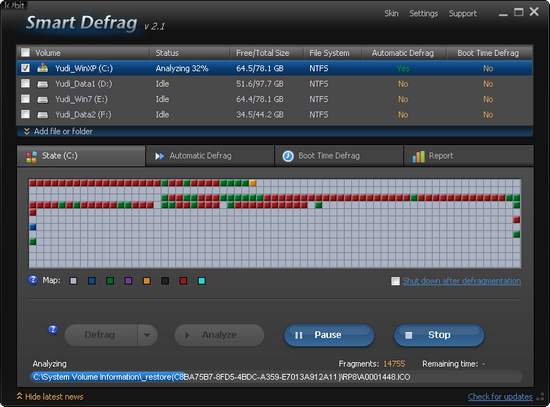Click the Yudi_Data2 (F:) drive icon
Viewport: 550px width, 407px height.
click(43, 115)
